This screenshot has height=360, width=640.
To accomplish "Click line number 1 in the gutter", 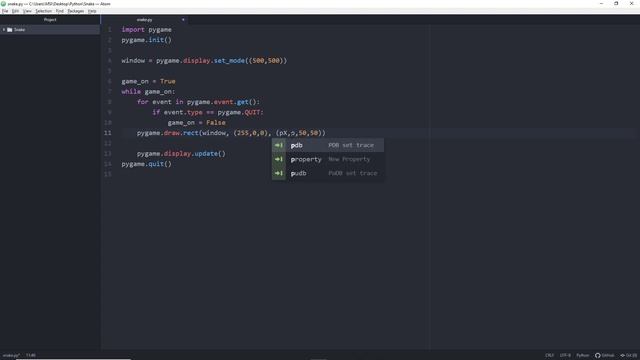I will click(x=109, y=30).
